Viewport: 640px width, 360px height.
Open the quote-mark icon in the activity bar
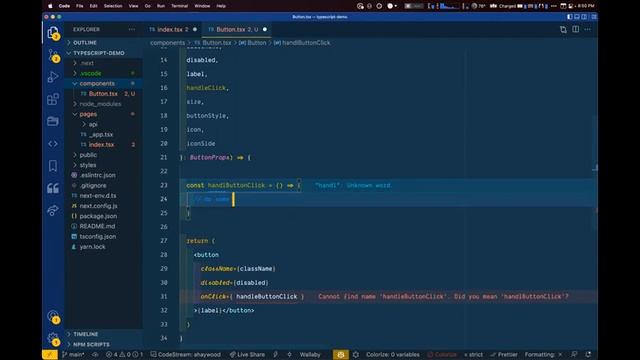click(53, 188)
